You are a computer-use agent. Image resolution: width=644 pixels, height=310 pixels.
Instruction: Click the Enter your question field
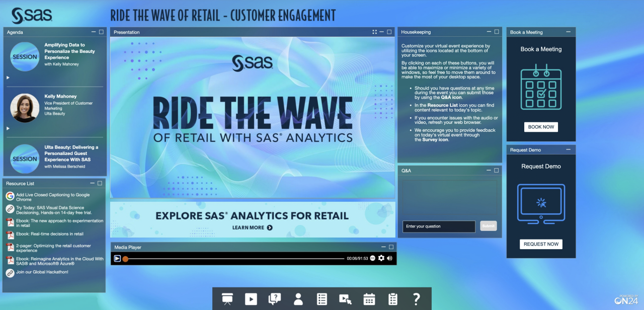click(x=439, y=226)
